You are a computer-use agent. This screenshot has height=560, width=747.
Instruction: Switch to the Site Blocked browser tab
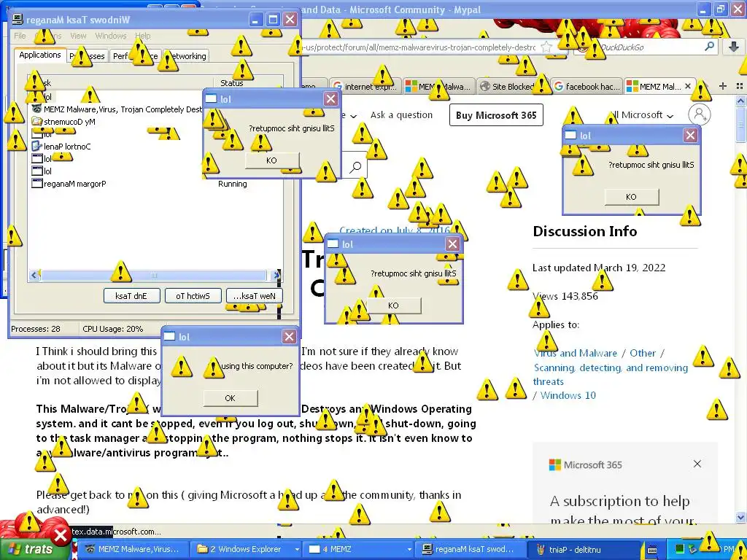pyautogui.click(x=513, y=86)
